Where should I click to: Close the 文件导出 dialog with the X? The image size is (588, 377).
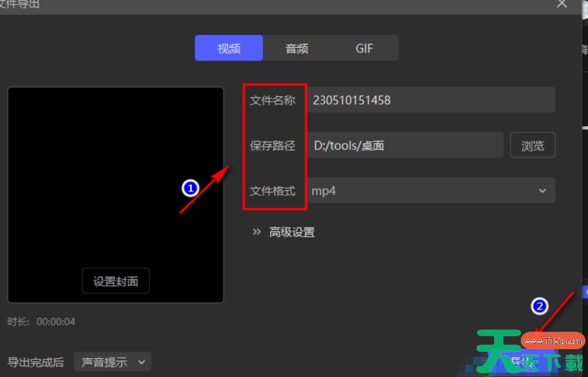coord(562,4)
